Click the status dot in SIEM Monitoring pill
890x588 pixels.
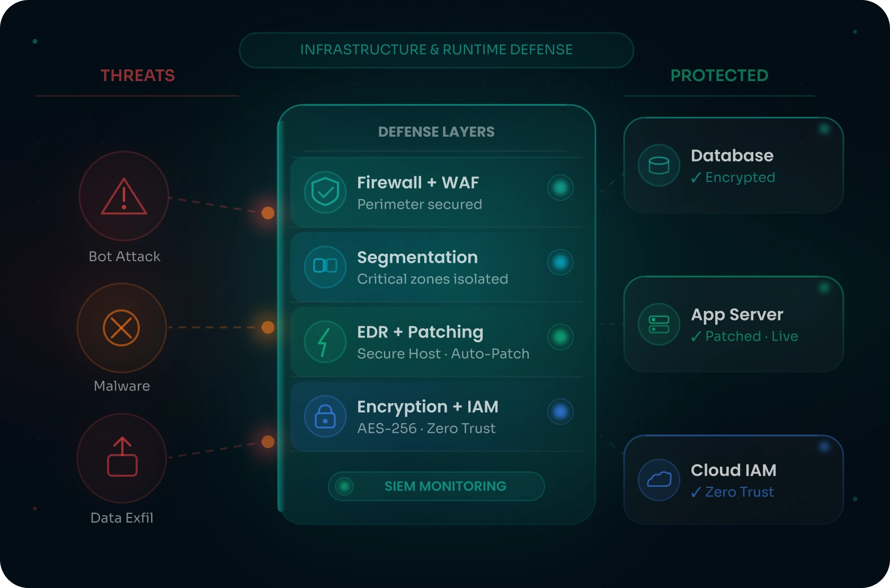point(344,486)
